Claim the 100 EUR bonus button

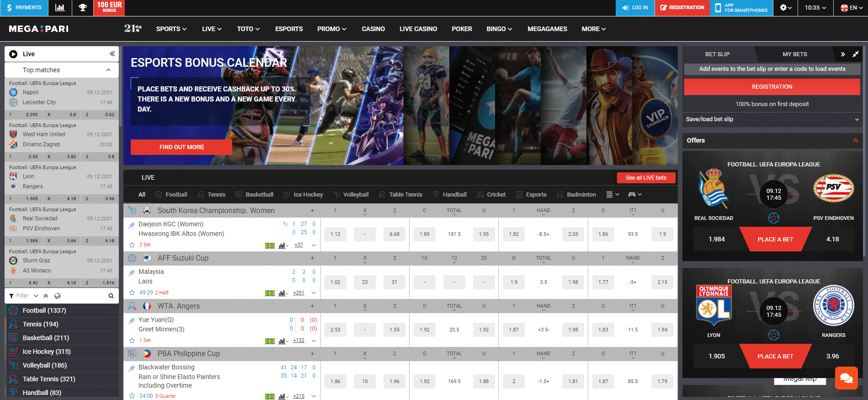(109, 8)
